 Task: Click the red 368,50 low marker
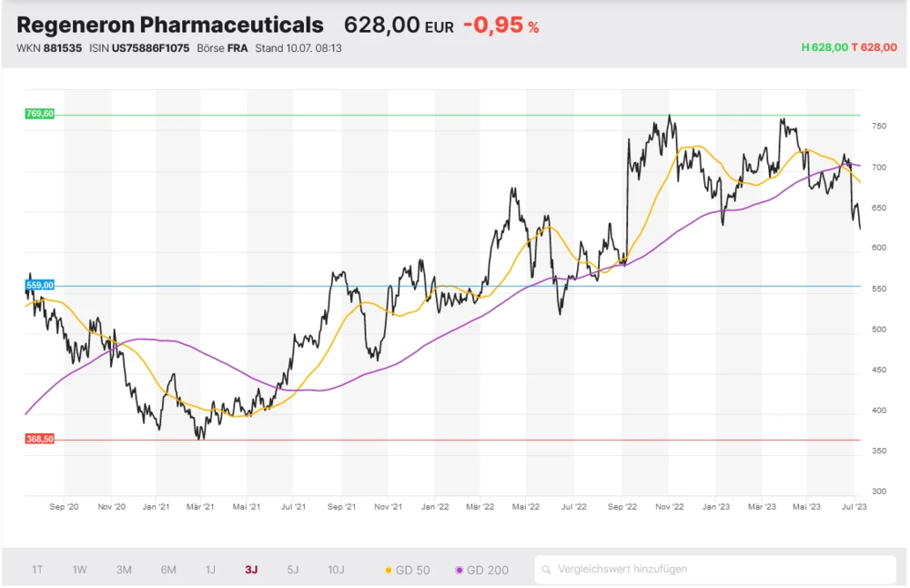pos(40,439)
